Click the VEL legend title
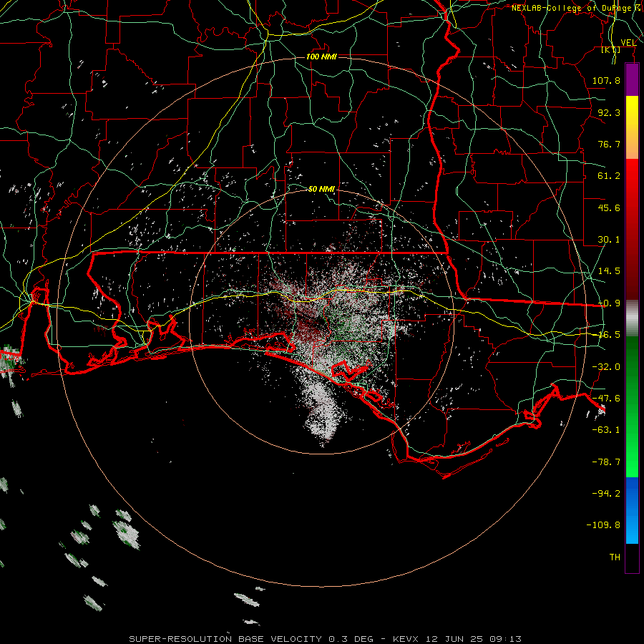Viewport: 644px width, 644px height. (x=628, y=43)
